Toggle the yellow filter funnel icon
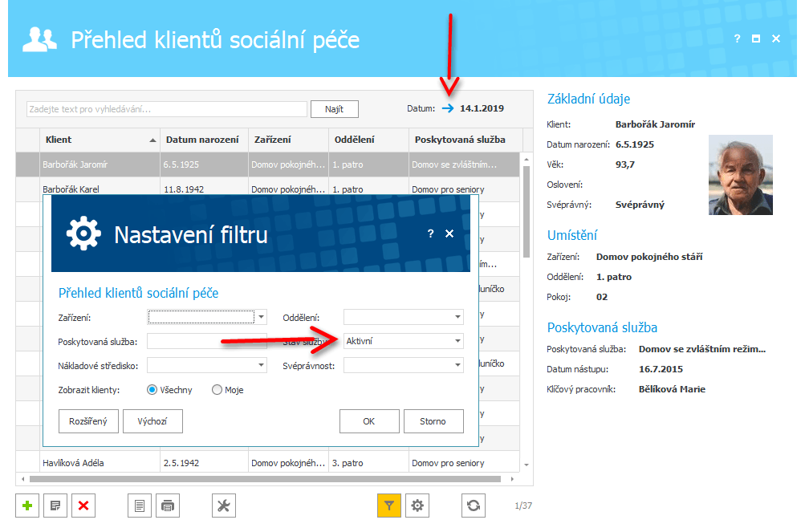 [389, 506]
